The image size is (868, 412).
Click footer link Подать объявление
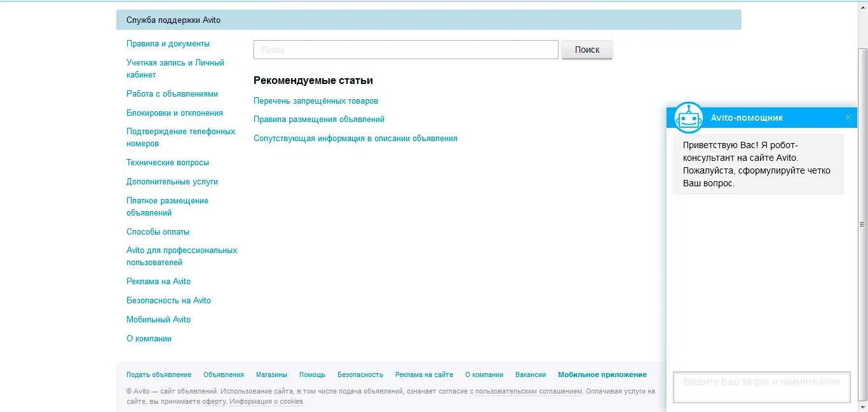[x=159, y=375]
